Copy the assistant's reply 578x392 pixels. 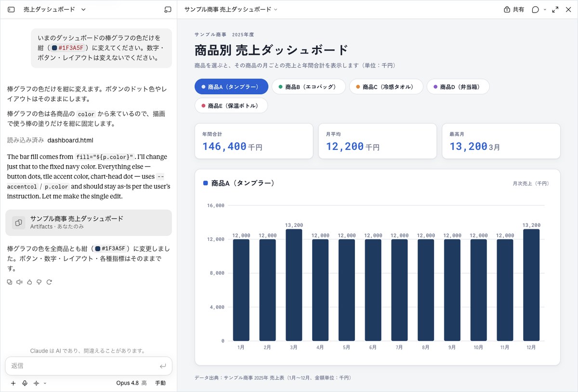pos(10,282)
